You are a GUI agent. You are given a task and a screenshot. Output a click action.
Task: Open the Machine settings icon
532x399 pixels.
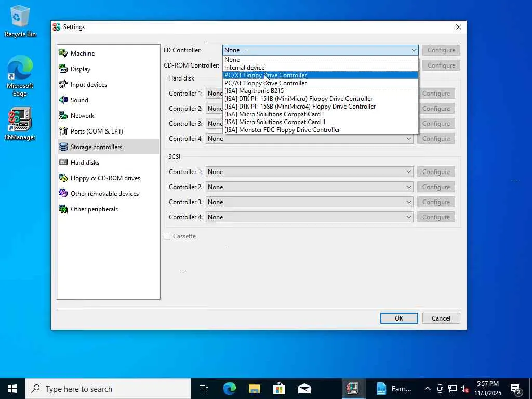point(63,53)
